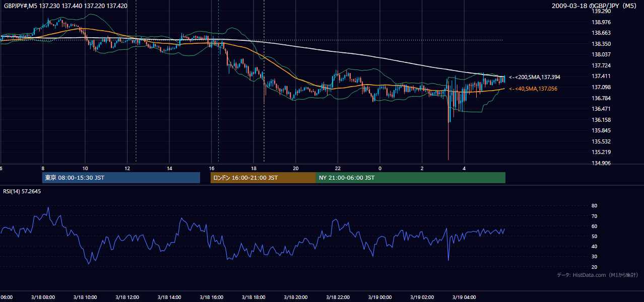Click the ロンドン 16:00-21:00 JST session bar
644x302 pixels.
263,178
